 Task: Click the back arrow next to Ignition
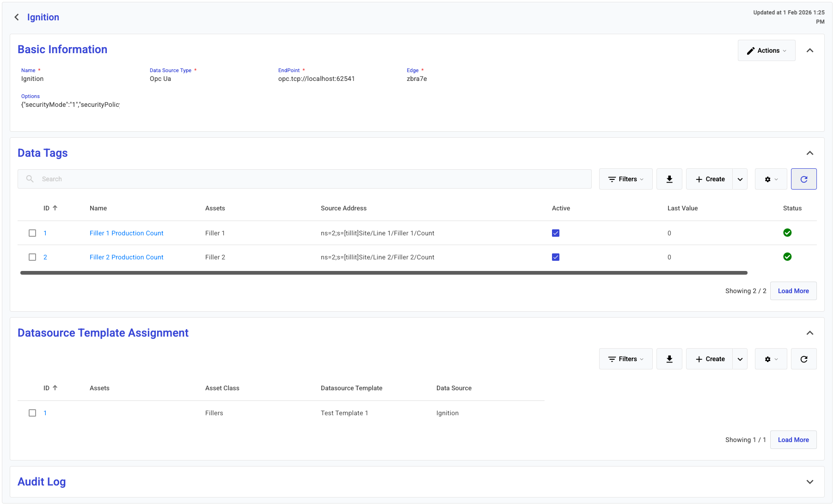click(17, 17)
